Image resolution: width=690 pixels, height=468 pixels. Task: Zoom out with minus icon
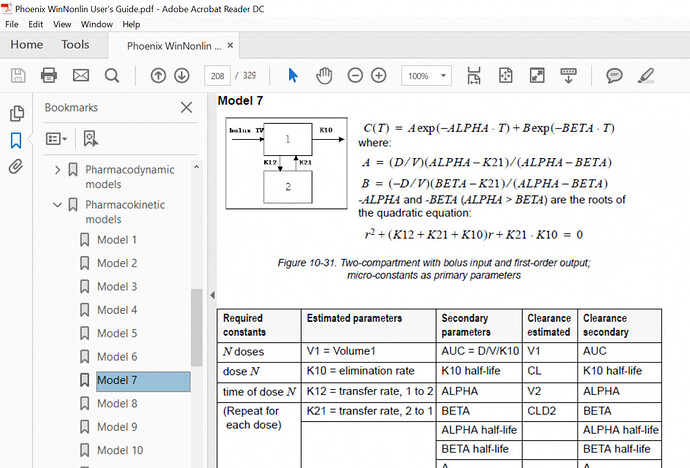(355, 76)
